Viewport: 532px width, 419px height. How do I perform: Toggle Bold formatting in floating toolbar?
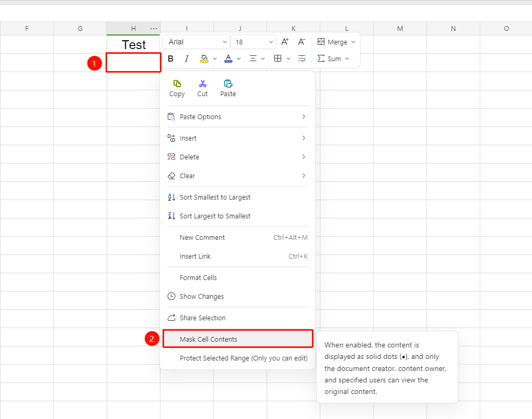coord(171,59)
